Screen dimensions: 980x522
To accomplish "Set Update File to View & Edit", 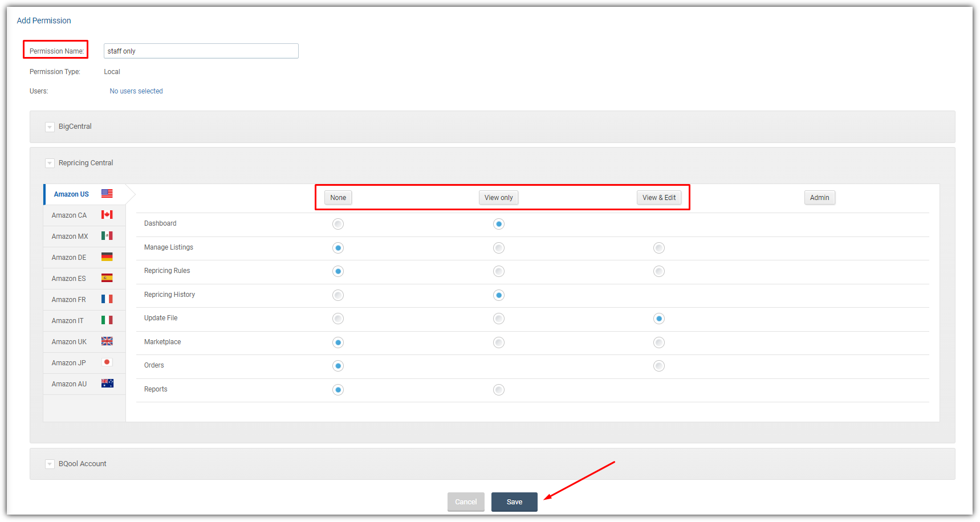I will tap(659, 319).
